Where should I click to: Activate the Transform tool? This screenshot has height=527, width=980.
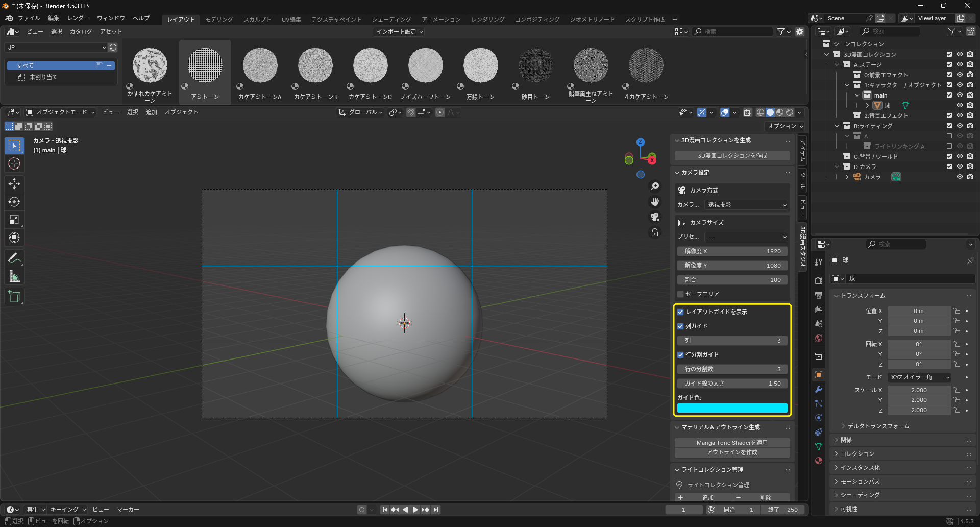point(14,237)
